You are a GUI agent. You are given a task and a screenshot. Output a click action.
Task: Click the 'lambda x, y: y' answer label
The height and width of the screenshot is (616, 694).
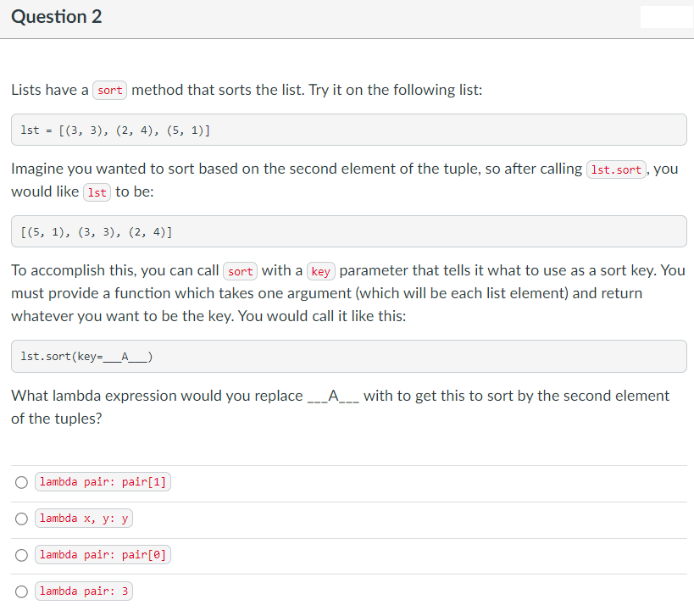point(84,519)
